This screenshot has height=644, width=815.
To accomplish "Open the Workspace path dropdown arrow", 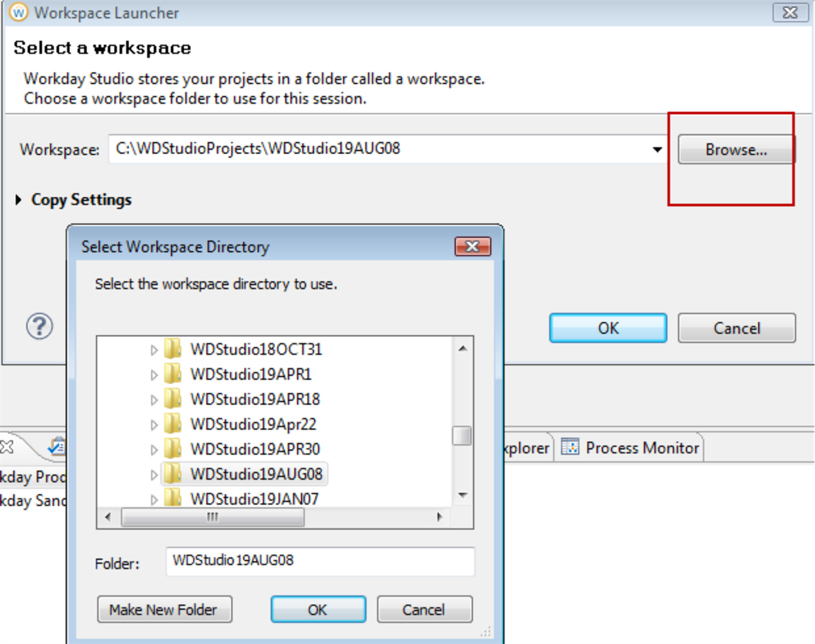I will coord(657,149).
